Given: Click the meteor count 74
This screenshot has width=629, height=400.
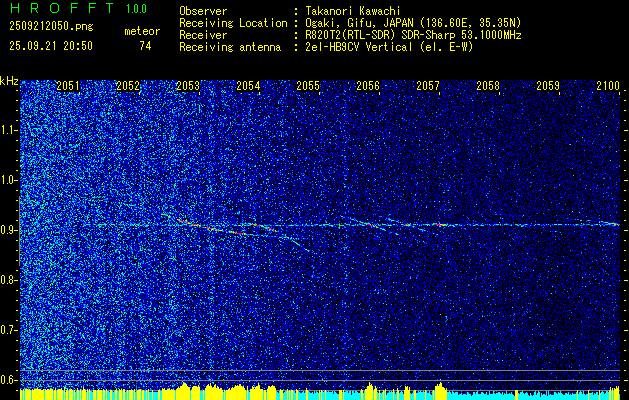Looking at the screenshot, I should (x=145, y=46).
